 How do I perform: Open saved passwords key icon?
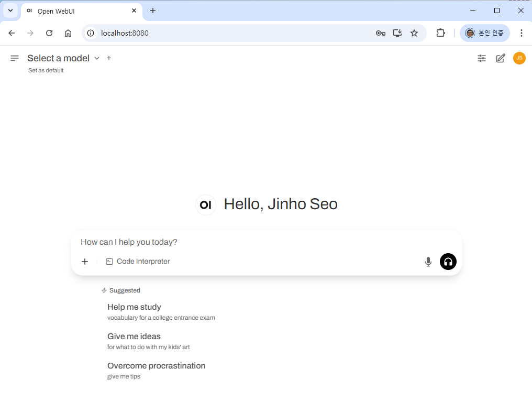pos(380,33)
